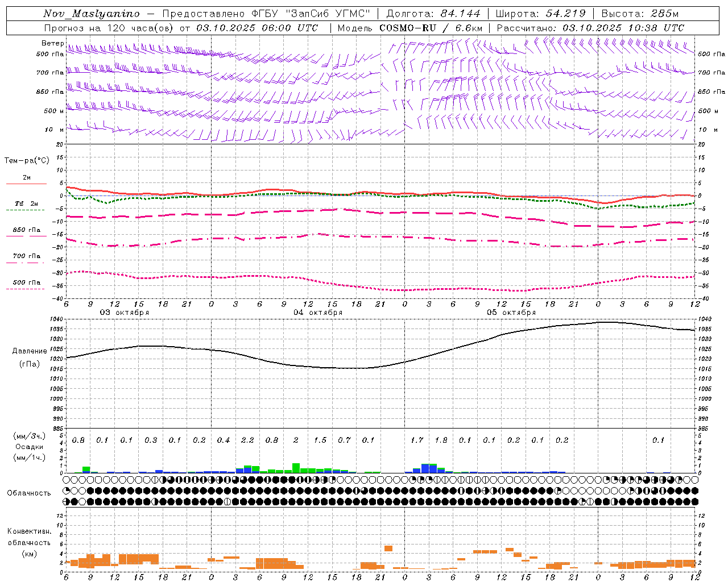The image size is (728, 582).
Task: Click the Облачность panel label
Action: 29,493
